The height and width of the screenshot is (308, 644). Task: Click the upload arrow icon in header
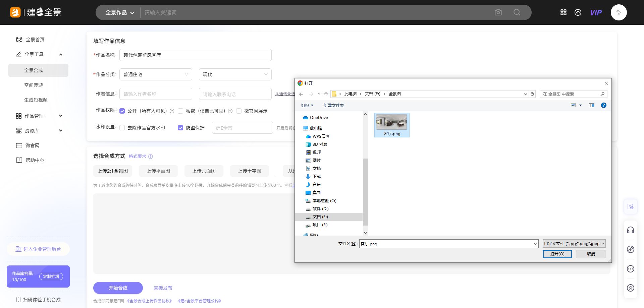578,12
